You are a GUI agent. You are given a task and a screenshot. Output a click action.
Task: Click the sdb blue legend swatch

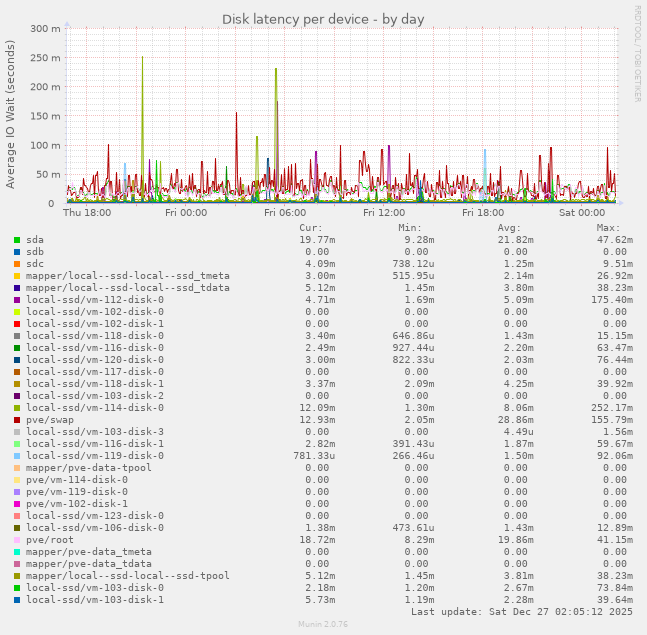click(x=17, y=252)
